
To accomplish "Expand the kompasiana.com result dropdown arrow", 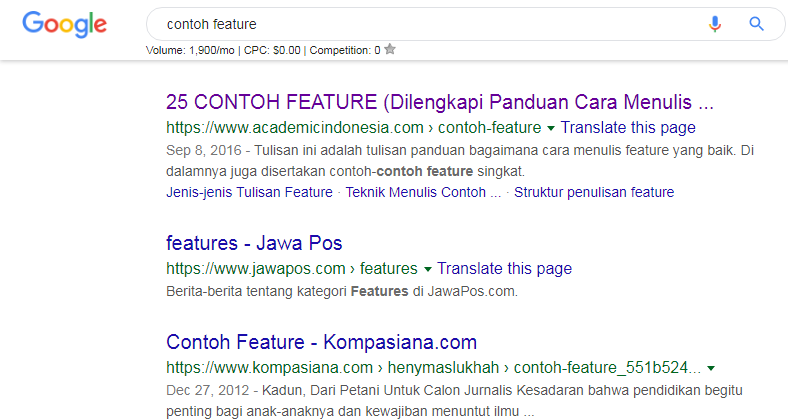I will point(711,368).
